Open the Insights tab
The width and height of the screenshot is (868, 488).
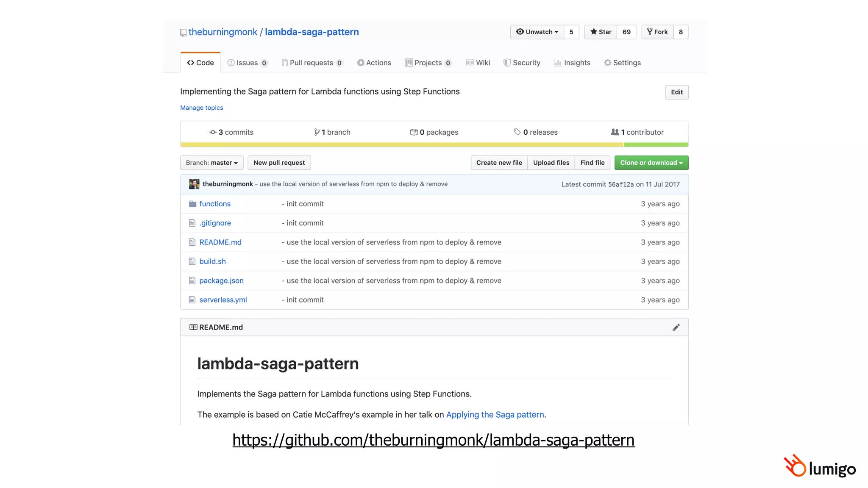[572, 63]
